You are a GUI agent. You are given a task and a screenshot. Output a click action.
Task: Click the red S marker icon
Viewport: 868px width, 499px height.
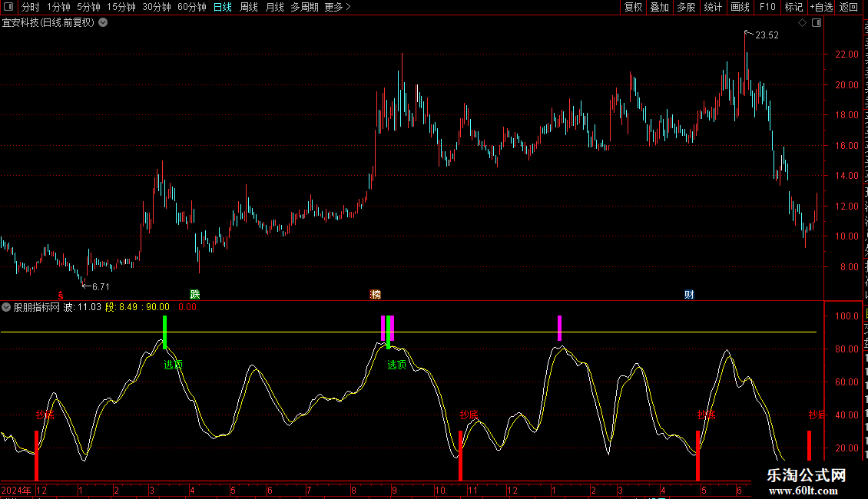(x=61, y=296)
